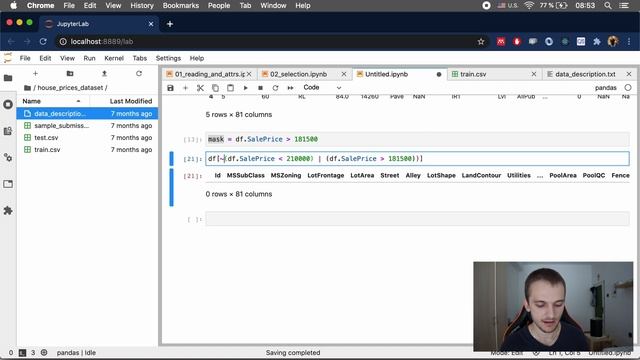
Task: Open the cell type Code dropdown
Action: pos(322,87)
